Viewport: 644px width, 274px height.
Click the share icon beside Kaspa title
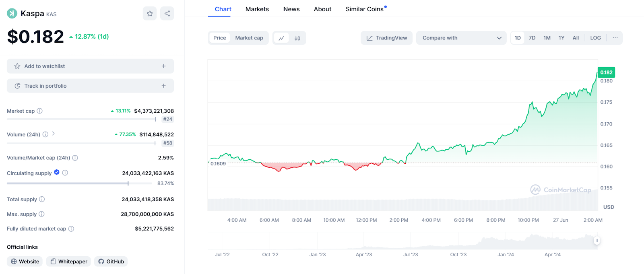[167, 14]
